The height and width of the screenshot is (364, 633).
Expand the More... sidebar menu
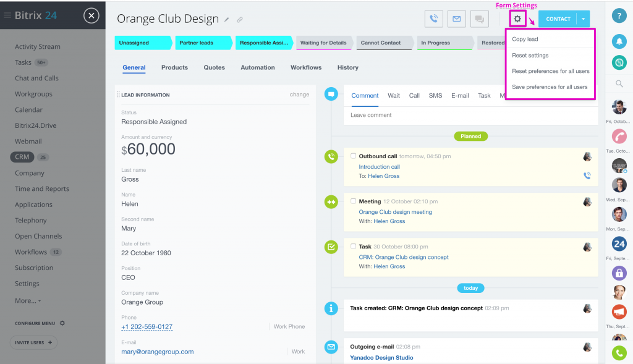click(x=28, y=300)
